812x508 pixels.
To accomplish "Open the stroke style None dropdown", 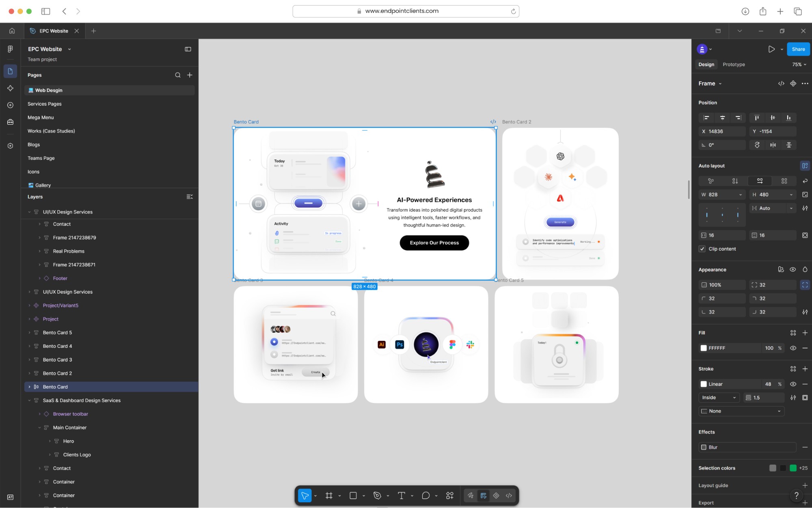I will (x=741, y=411).
